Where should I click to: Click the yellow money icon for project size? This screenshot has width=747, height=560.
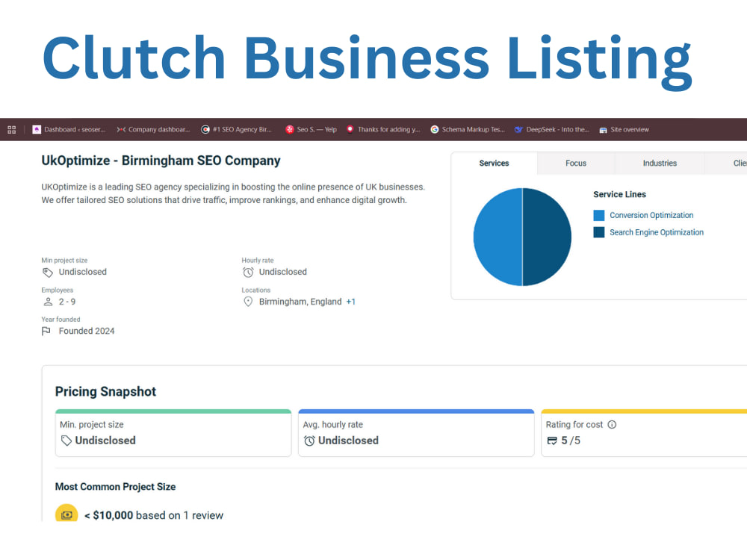coord(66,514)
